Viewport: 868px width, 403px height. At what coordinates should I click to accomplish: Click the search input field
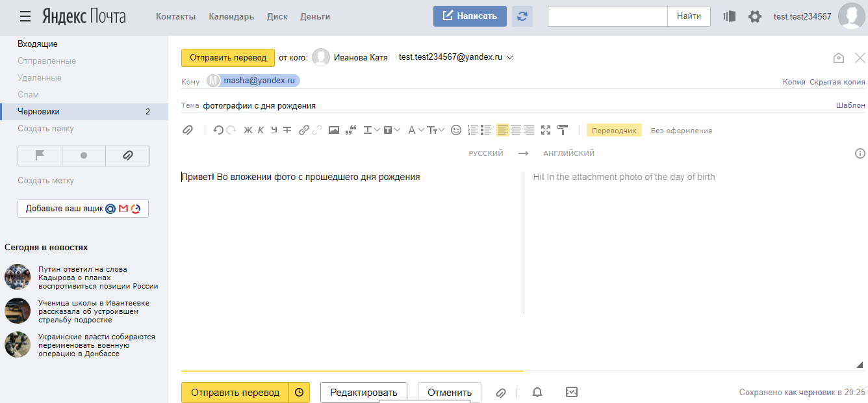[607, 16]
